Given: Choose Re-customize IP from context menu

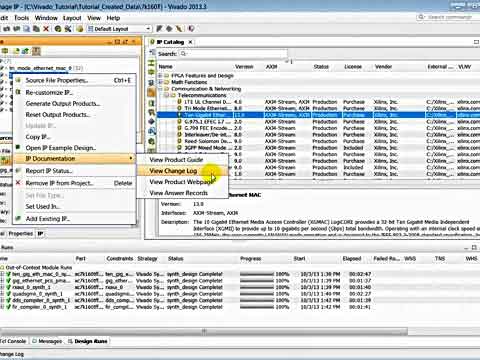Looking at the screenshot, I should point(74,92).
